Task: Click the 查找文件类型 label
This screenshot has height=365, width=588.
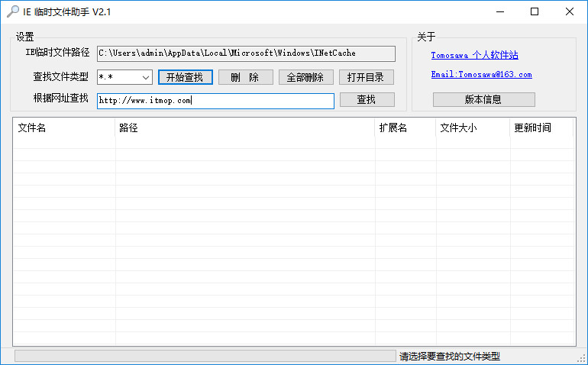Action: point(61,76)
